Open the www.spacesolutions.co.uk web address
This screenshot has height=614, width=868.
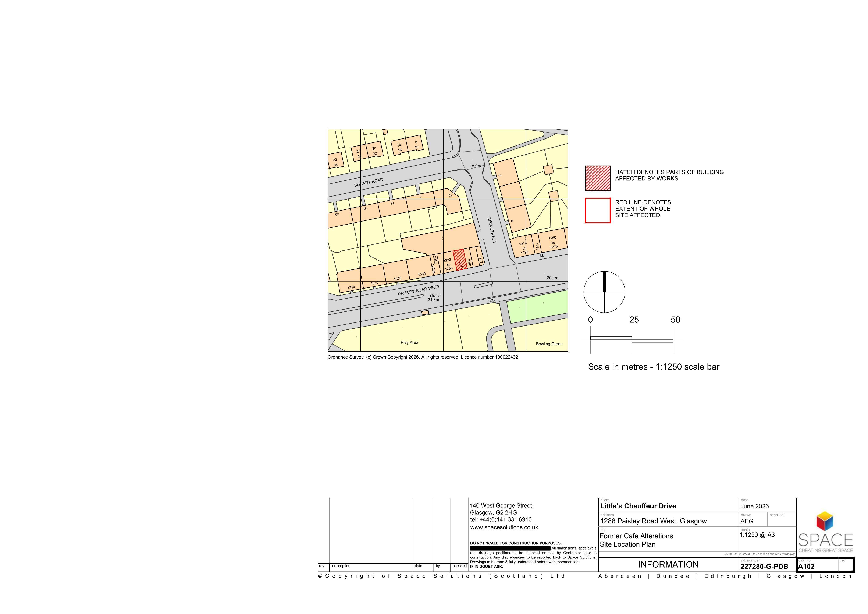click(504, 527)
